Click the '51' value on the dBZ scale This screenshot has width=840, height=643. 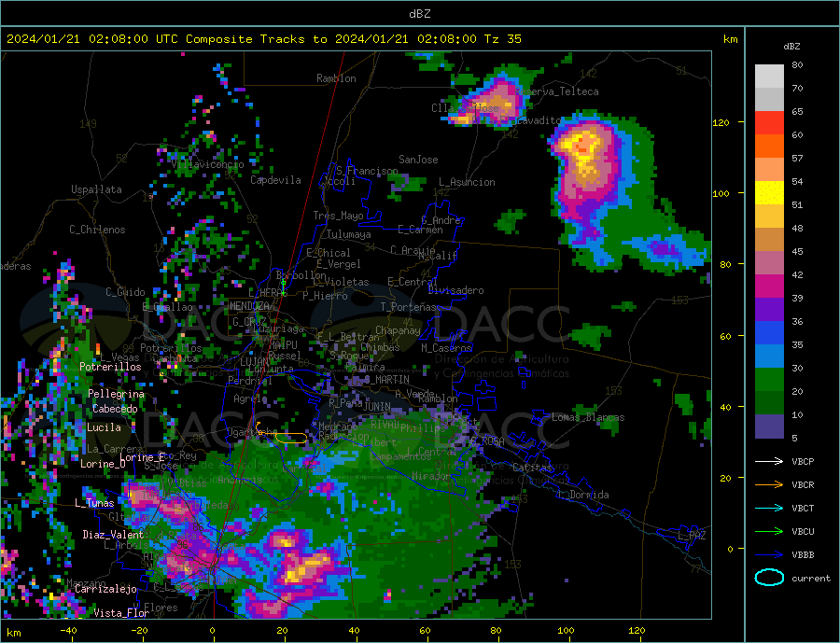pos(797,204)
